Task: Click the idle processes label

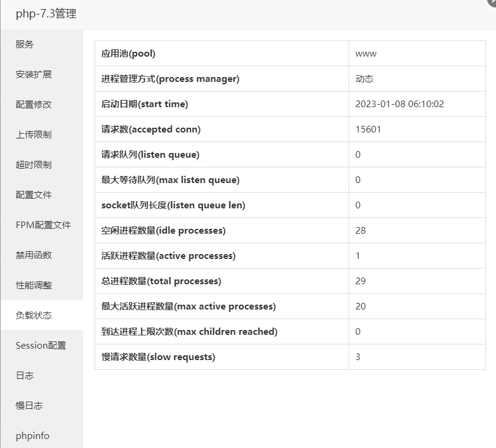Action: (163, 231)
